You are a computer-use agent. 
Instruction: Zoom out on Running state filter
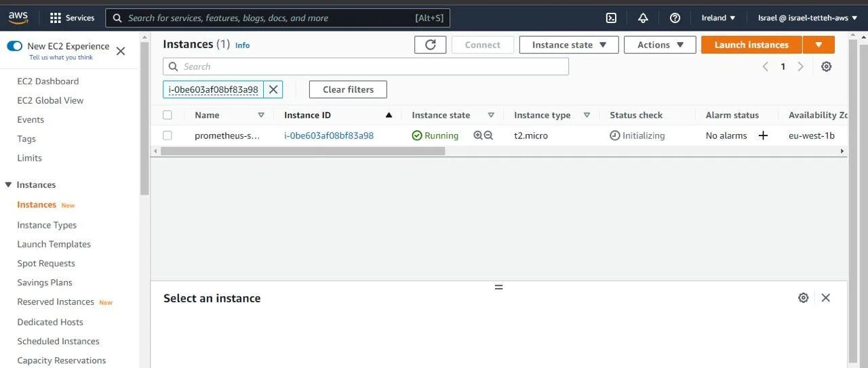pyautogui.click(x=488, y=136)
